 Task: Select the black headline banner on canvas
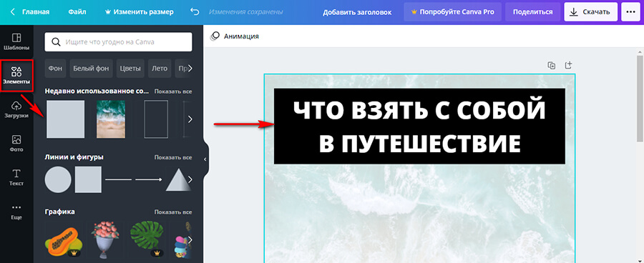(419, 126)
